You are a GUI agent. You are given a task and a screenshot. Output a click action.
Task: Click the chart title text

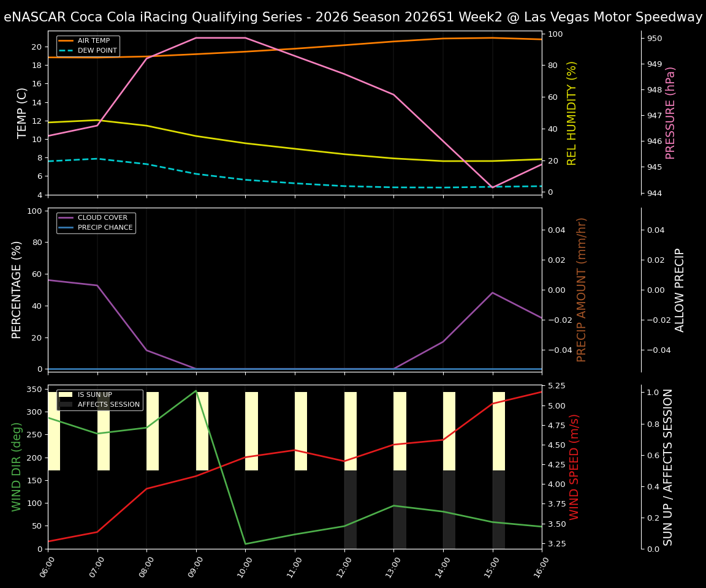[x=353, y=17]
